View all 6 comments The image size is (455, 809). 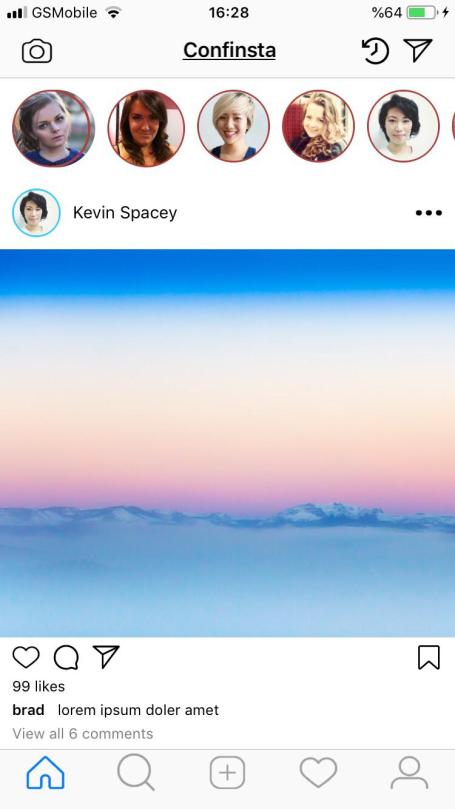[x=83, y=734]
